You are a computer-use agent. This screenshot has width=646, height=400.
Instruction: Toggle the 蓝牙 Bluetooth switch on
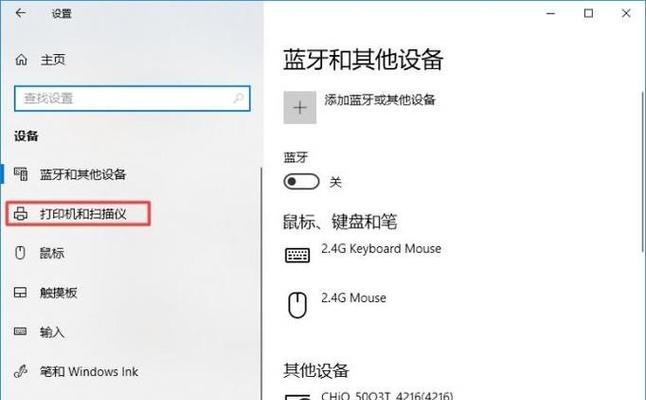[301, 181]
